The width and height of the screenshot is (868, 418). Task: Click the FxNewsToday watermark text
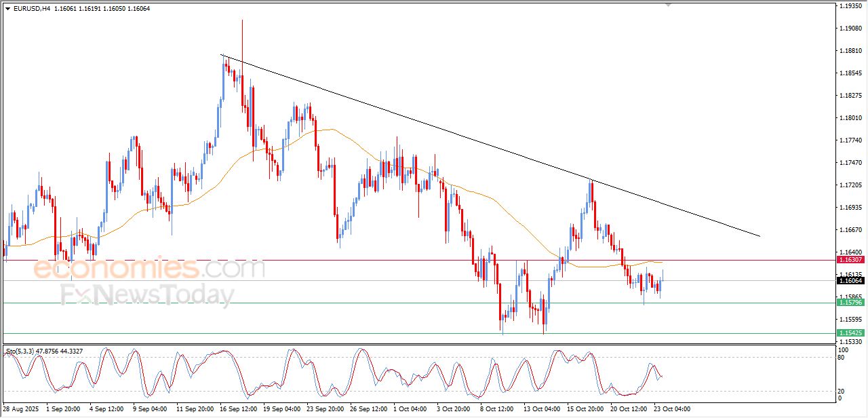tap(147, 295)
